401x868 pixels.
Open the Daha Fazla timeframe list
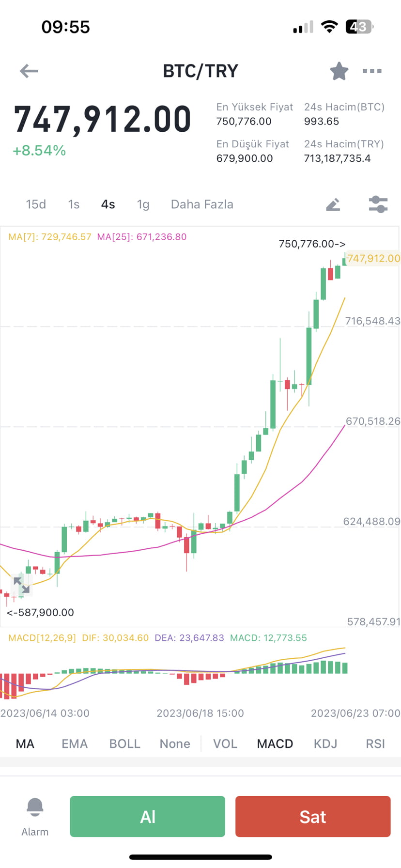pos(201,204)
